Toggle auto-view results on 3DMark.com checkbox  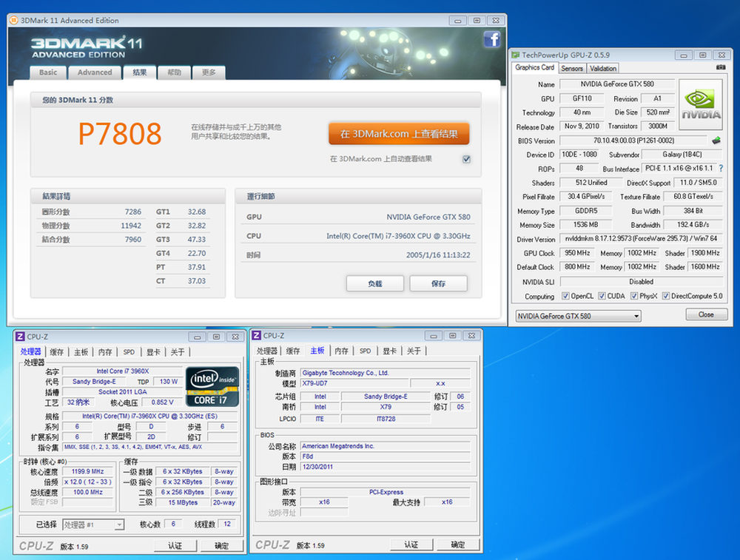[466, 159]
